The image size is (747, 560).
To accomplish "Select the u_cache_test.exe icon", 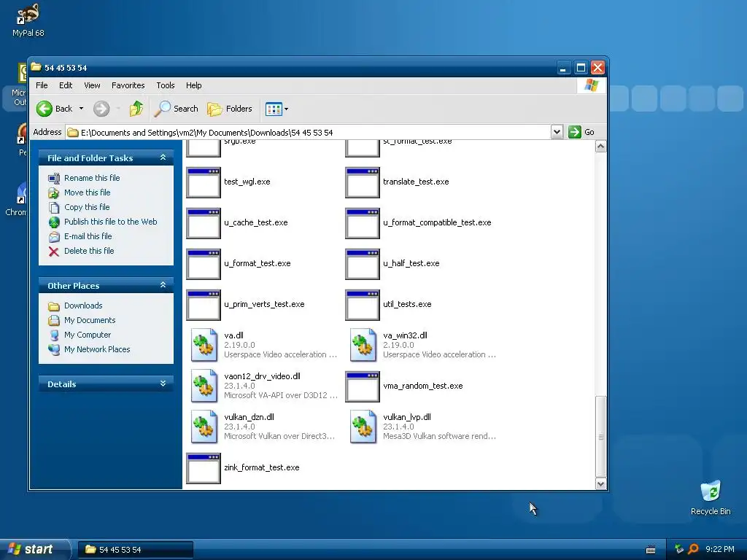I will [204, 223].
